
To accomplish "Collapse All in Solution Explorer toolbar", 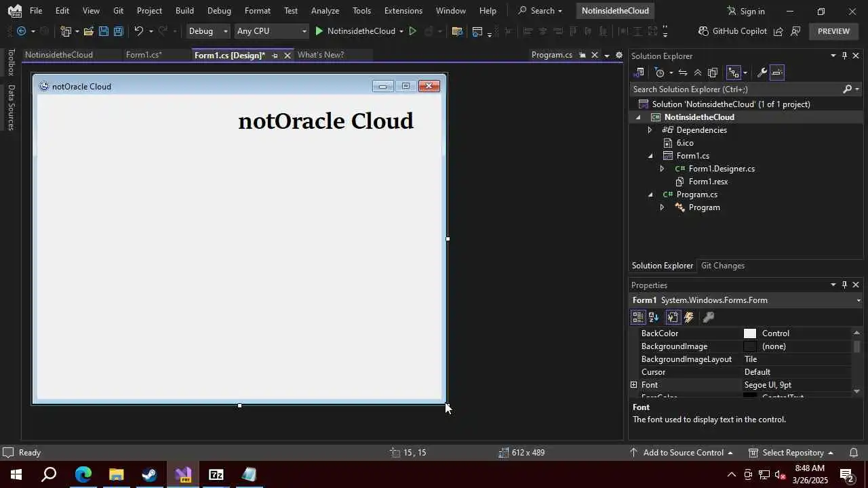I will point(698,73).
